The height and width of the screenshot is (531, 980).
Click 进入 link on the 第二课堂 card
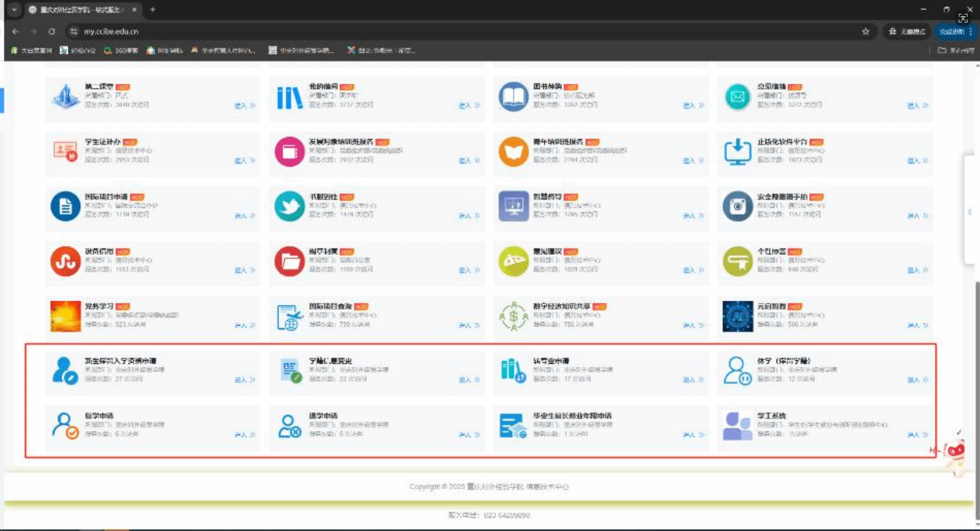click(244, 106)
